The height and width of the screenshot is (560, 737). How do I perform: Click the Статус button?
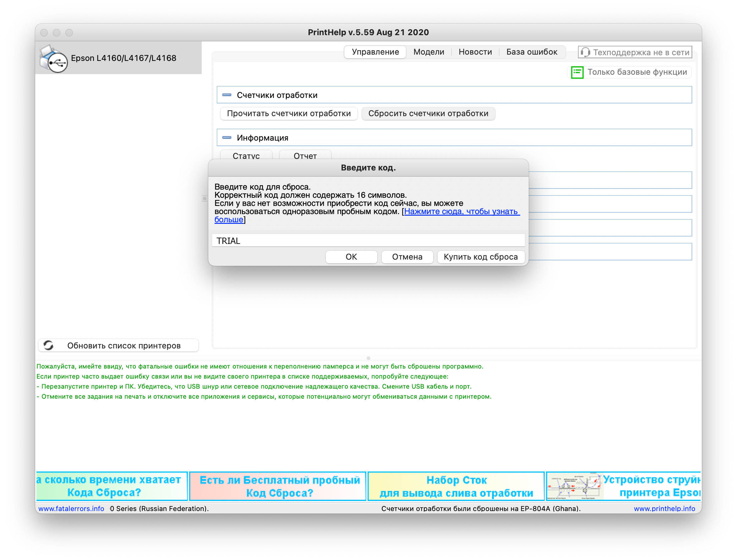tap(246, 155)
